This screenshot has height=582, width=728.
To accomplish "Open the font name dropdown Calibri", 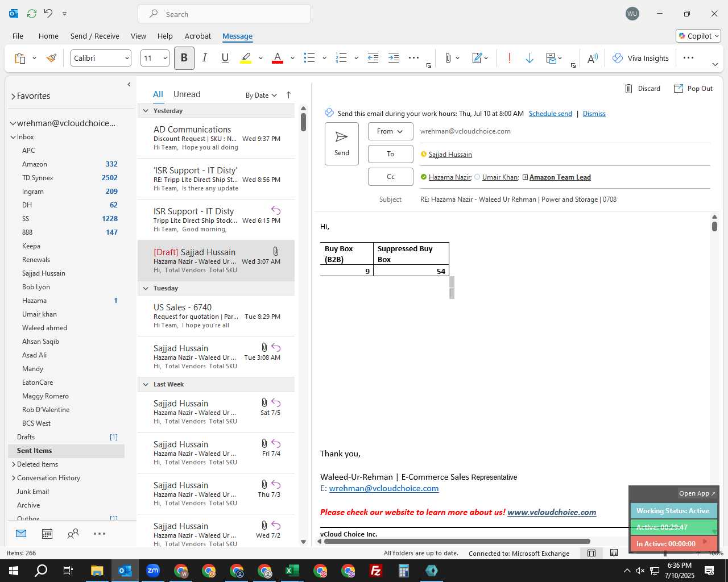I will coord(127,58).
